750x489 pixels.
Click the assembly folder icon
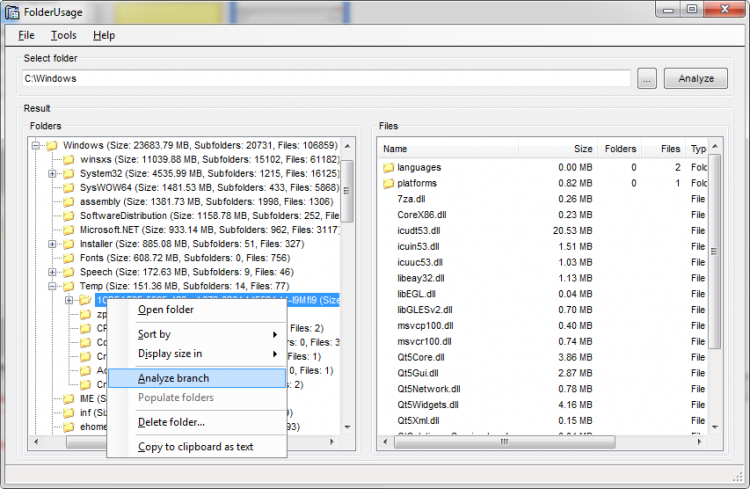(69, 201)
